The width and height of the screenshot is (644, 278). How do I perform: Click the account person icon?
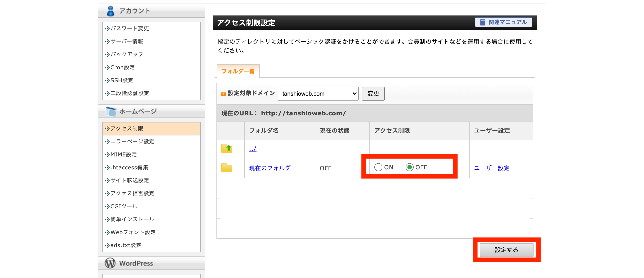[110, 11]
